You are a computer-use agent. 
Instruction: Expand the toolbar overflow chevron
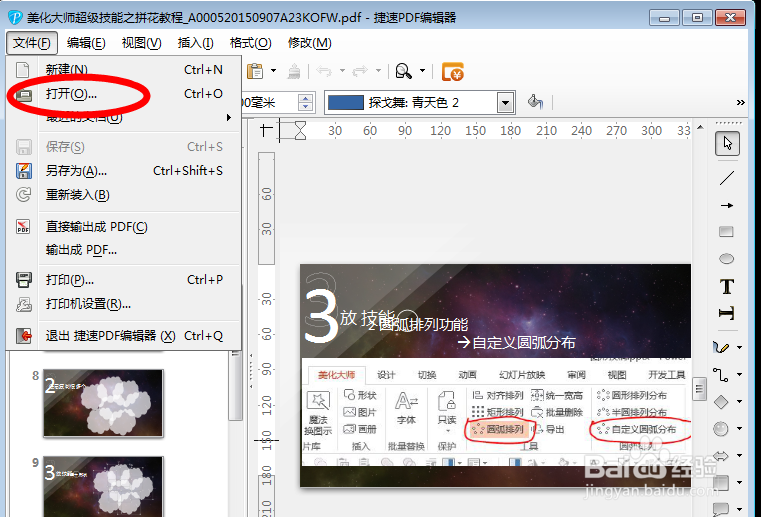click(x=741, y=102)
